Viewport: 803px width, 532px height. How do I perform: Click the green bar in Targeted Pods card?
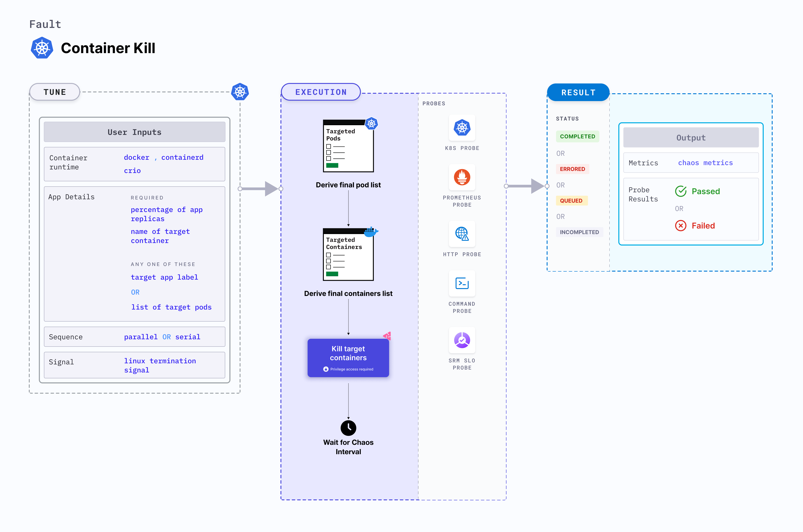(332, 166)
